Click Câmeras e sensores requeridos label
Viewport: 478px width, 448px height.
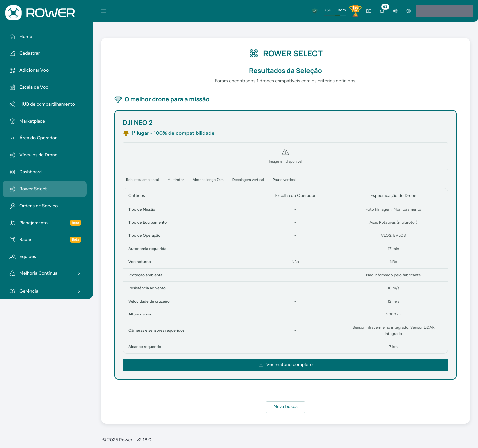click(x=156, y=331)
